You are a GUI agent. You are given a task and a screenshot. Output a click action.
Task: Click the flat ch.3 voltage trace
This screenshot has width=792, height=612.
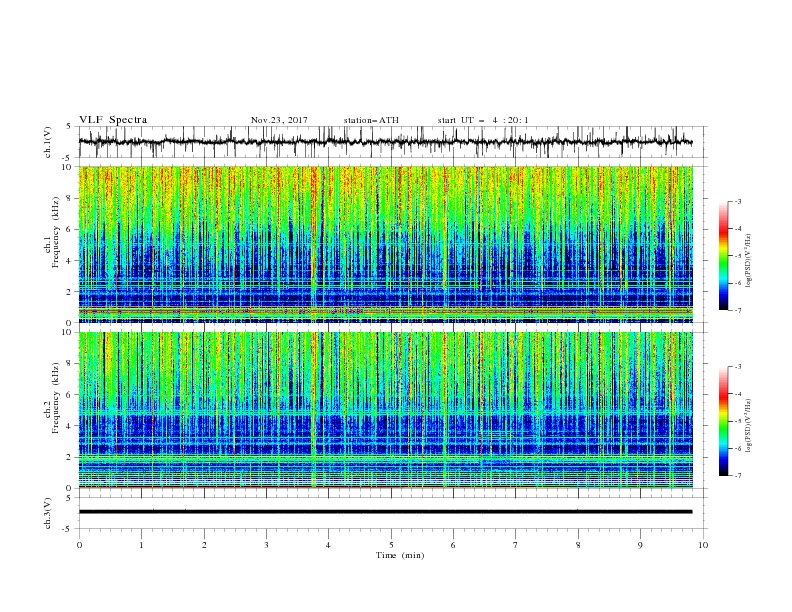[x=385, y=512]
